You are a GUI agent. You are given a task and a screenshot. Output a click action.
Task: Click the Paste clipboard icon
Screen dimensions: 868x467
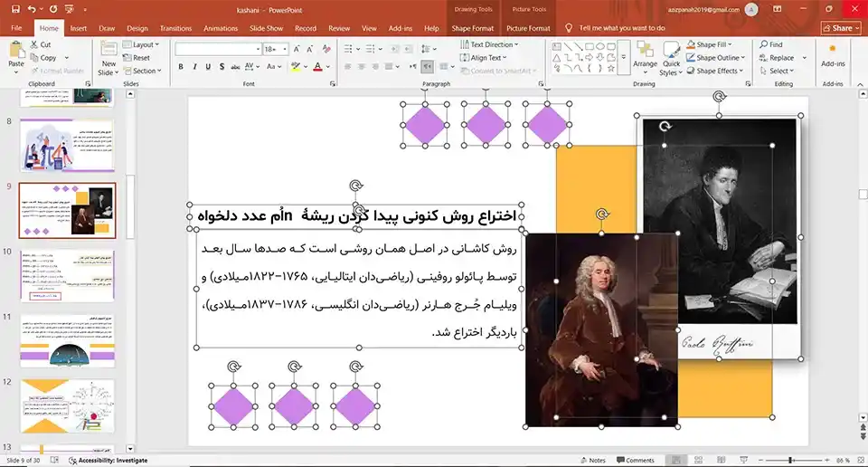point(16,51)
